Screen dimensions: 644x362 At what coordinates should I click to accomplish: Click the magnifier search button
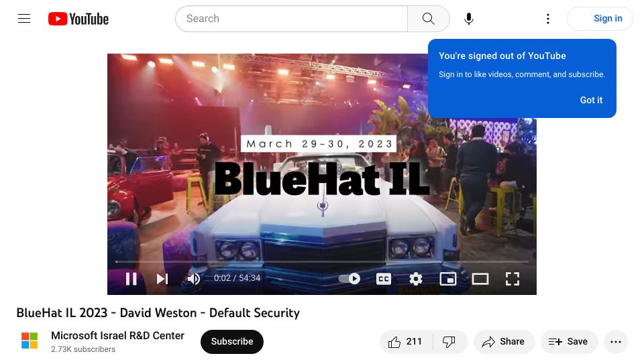429,19
